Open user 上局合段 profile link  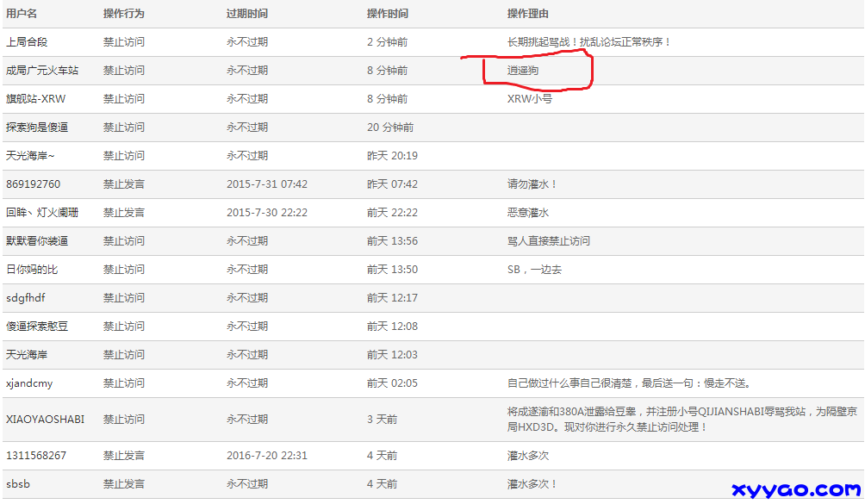pos(27,42)
